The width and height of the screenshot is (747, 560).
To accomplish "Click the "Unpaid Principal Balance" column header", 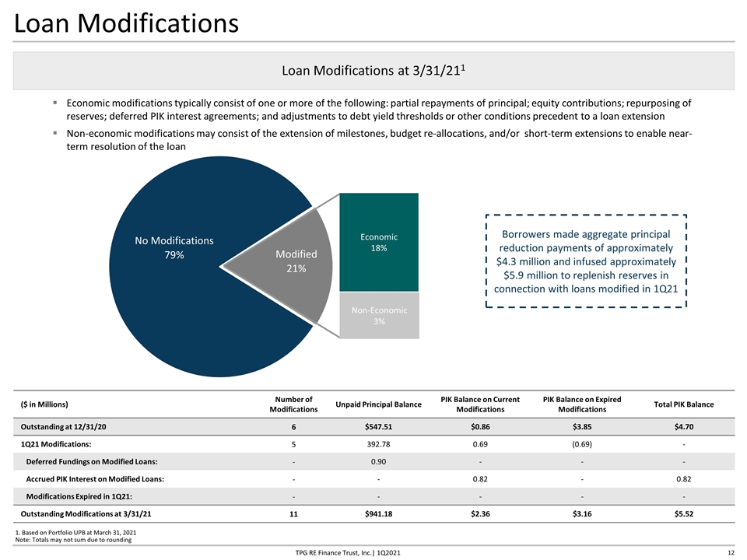I will [x=378, y=404].
